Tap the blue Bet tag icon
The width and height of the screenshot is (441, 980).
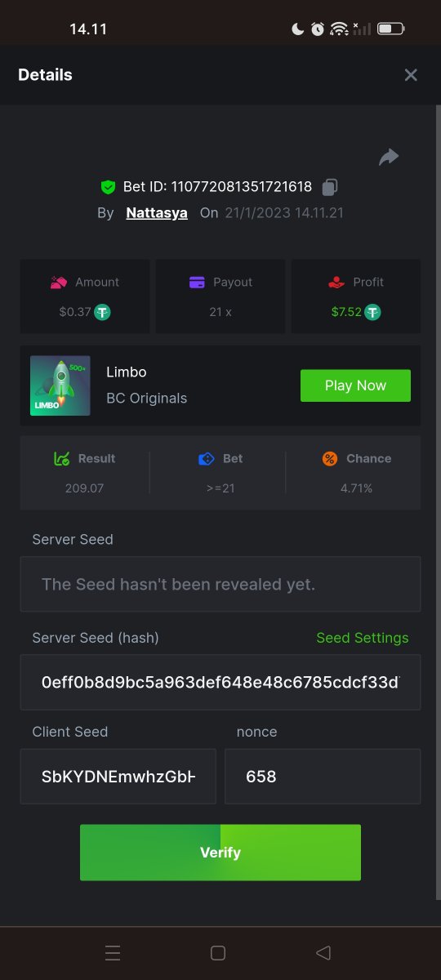pyautogui.click(x=207, y=459)
